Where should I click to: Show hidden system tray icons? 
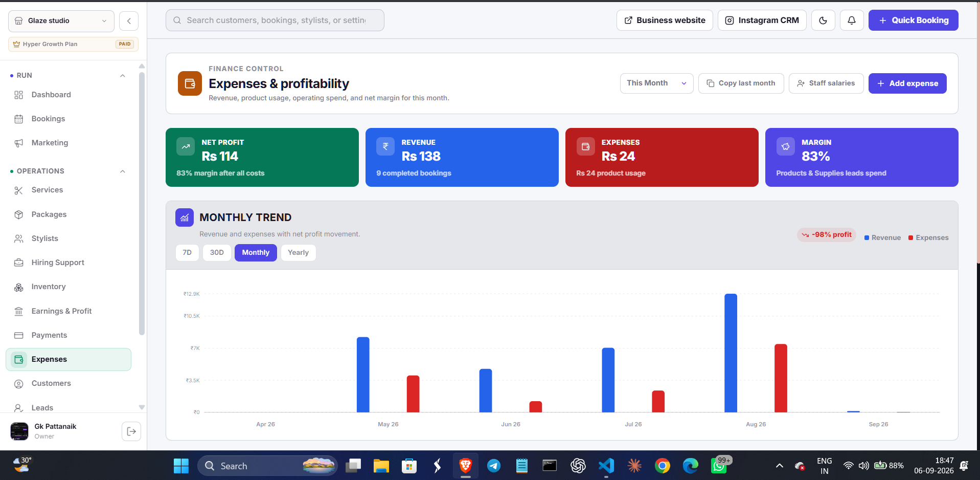pos(780,466)
